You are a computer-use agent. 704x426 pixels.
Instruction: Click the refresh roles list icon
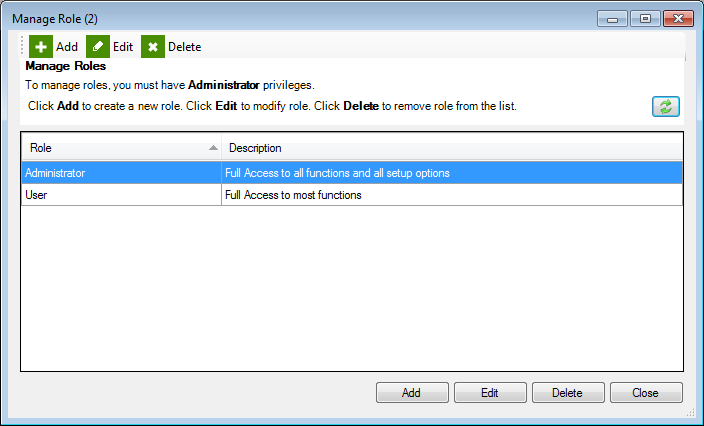click(x=665, y=106)
